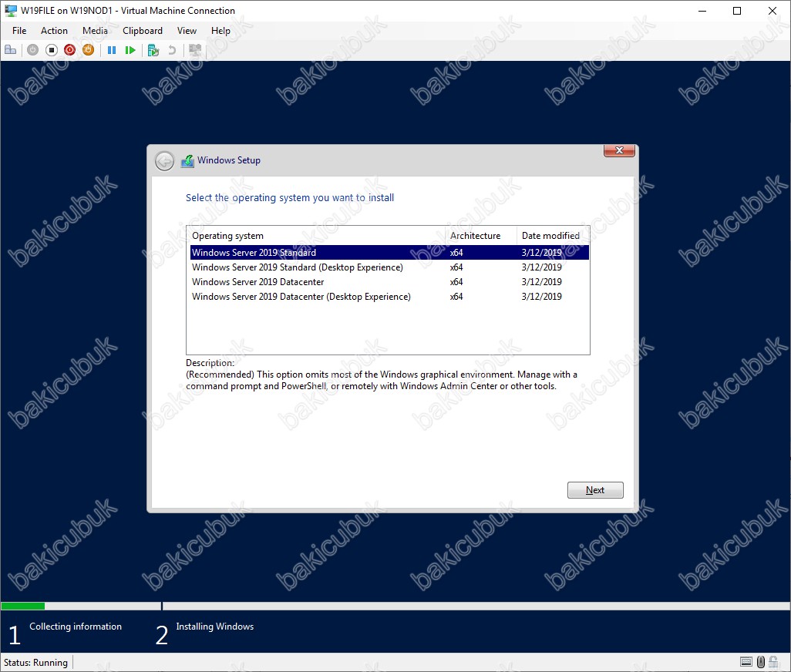
Task: Open the Action menu
Action: pos(54,31)
